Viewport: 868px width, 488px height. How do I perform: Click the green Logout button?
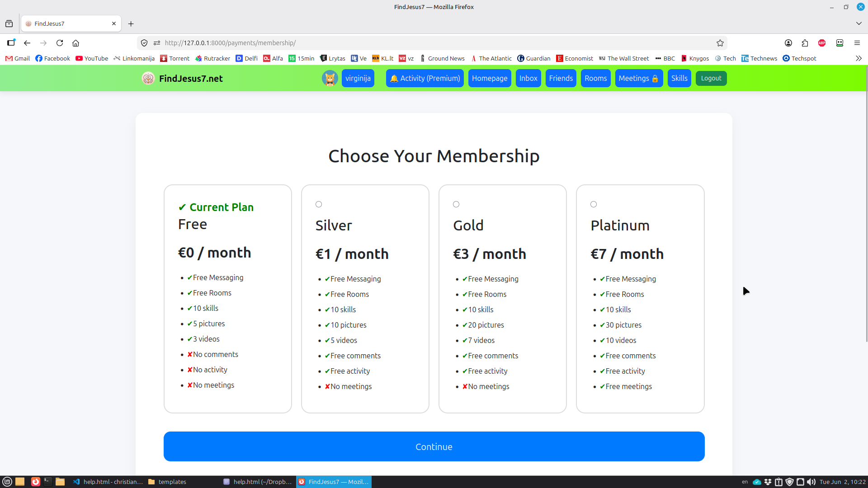point(711,78)
